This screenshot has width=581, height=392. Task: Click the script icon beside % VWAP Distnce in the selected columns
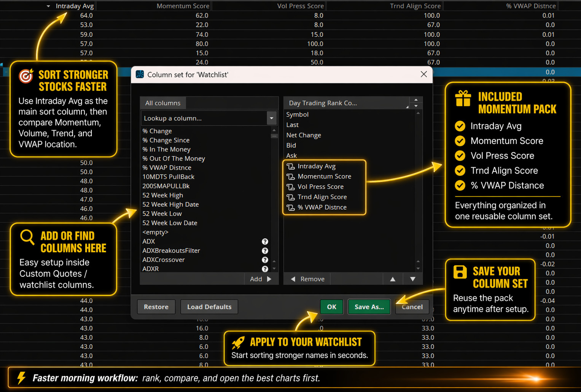pos(291,207)
